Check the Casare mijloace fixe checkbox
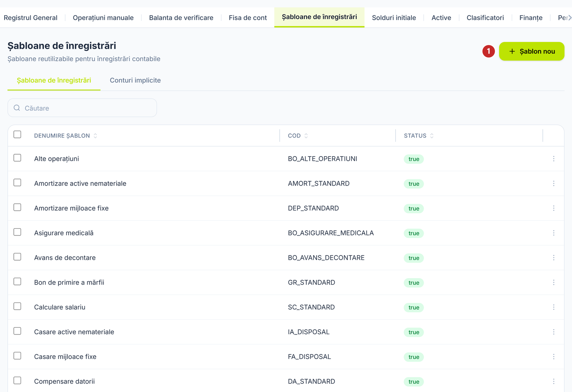572x392 pixels. click(x=17, y=356)
